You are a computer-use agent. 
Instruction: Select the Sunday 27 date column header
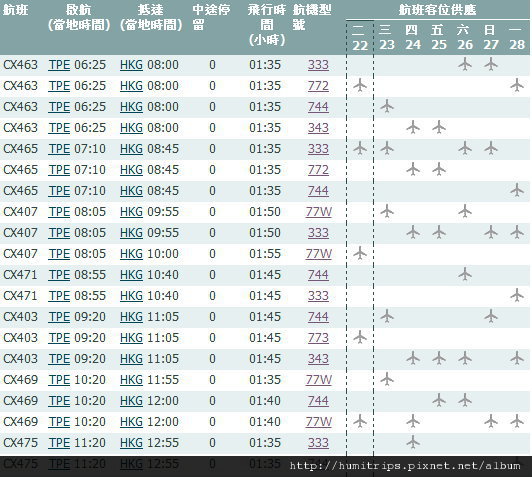[x=491, y=37]
